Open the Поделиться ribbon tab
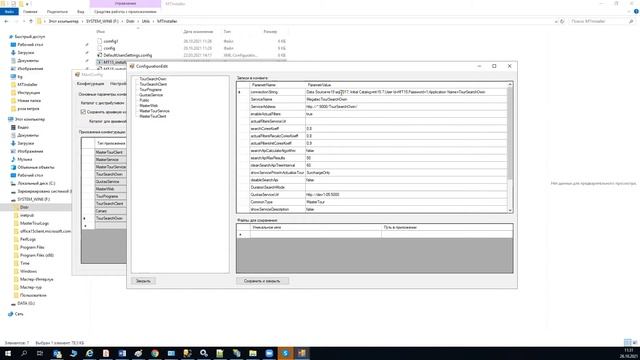This screenshot has width=640, height=360. 57,12
